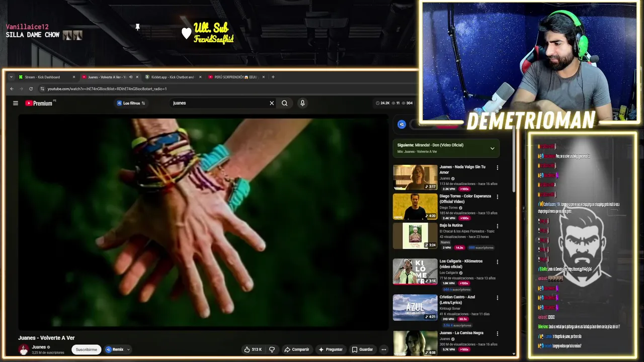Viewport: 644px width, 362px height.
Task: Dislike the video with thumbs down
Action: pyautogui.click(x=272, y=349)
